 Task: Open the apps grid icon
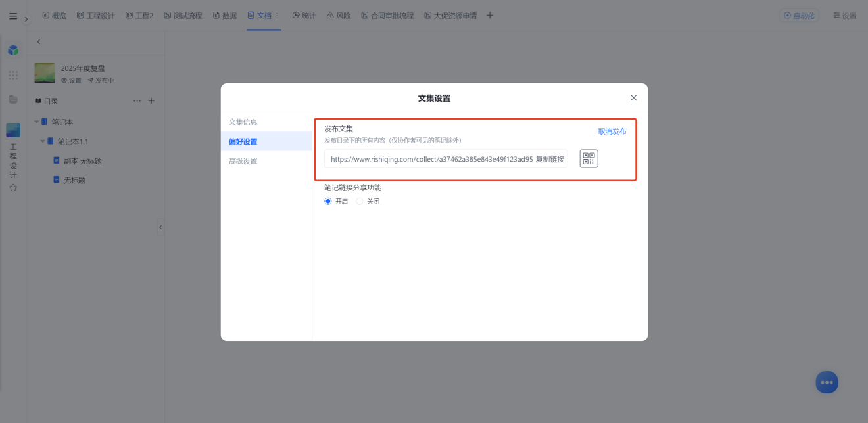click(x=13, y=76)
